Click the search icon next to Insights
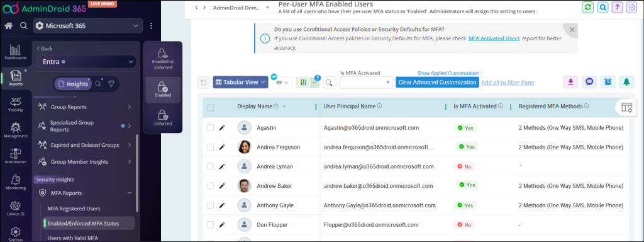 (98, 84)
